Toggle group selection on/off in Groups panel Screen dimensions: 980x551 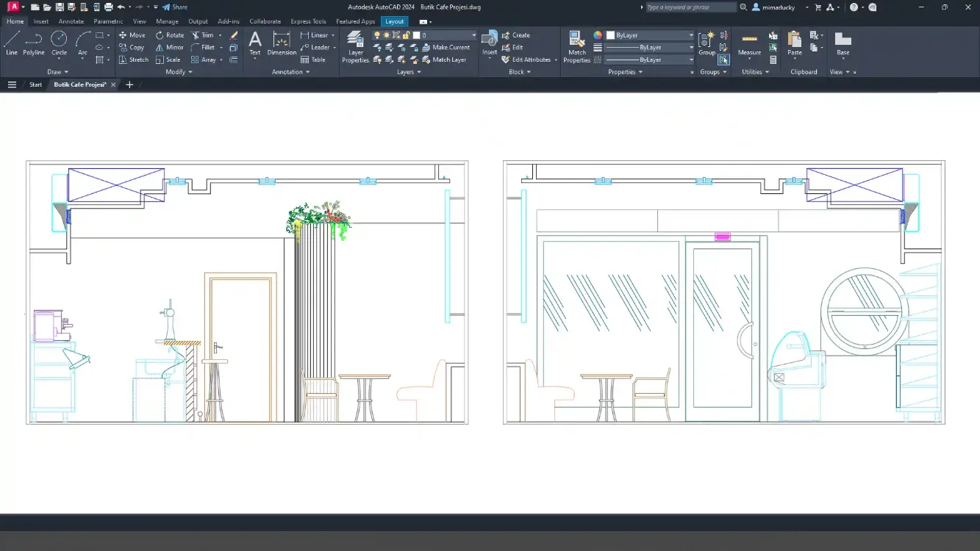(x=724, y=60)
